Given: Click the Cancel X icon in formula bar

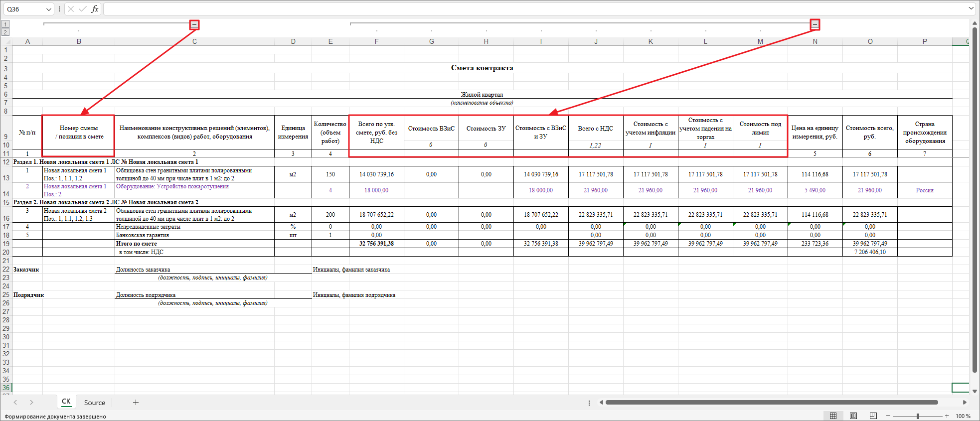Looking at the screenshot, I should point(71,9).
